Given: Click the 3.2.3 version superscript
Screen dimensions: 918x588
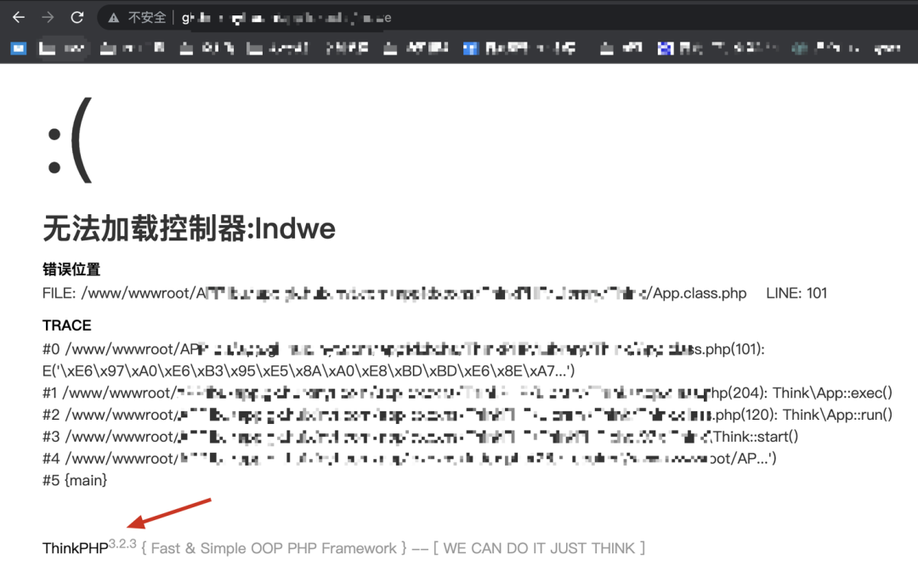Looking at the screenshot, I should pyautogui.click(x=122, y=543).
